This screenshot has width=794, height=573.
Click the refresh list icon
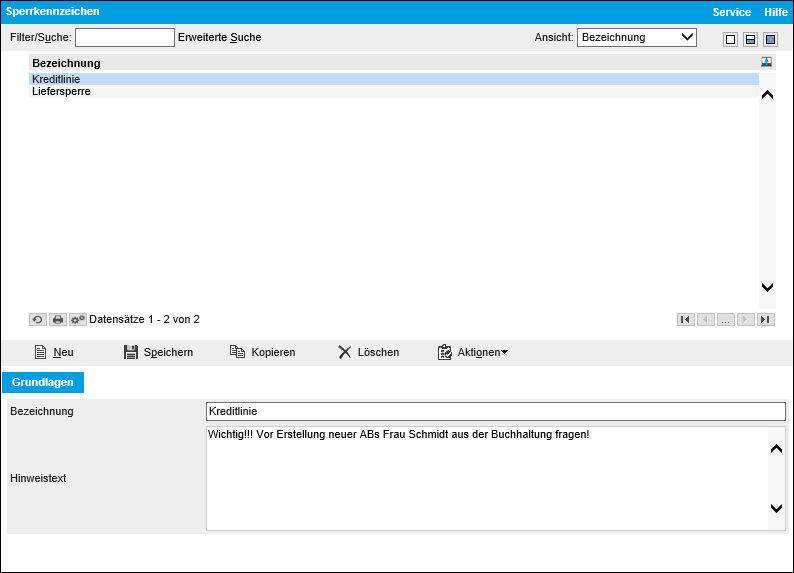pyautogui.click(x=38, y=319)
